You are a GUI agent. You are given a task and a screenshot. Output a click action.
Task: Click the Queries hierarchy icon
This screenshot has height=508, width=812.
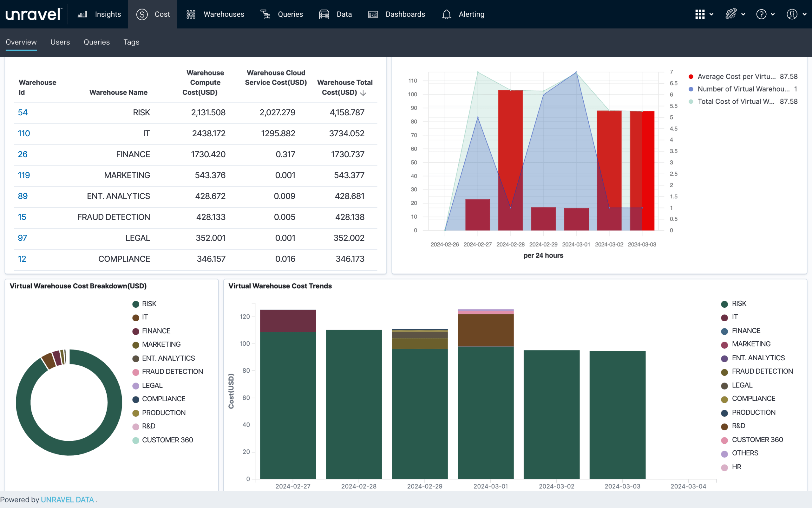tap(265, 14)
